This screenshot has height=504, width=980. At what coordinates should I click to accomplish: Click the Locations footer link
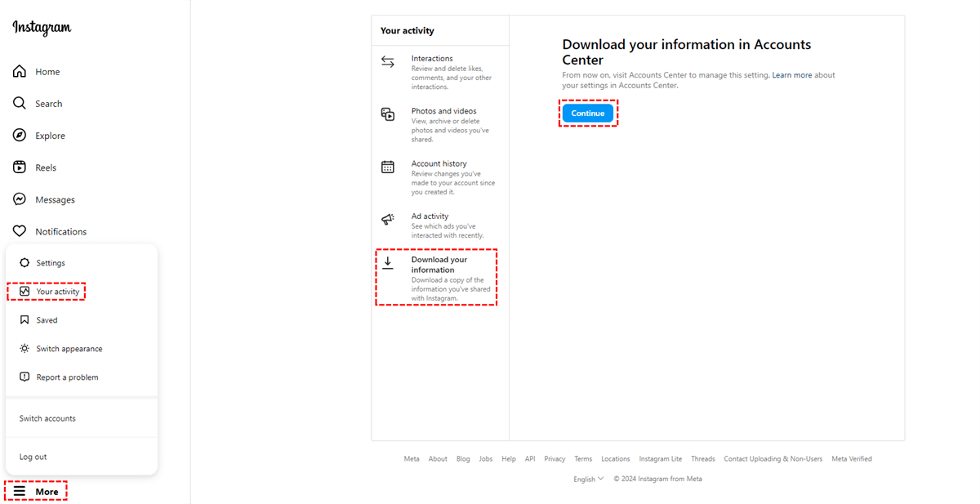(x=616, y=459)
